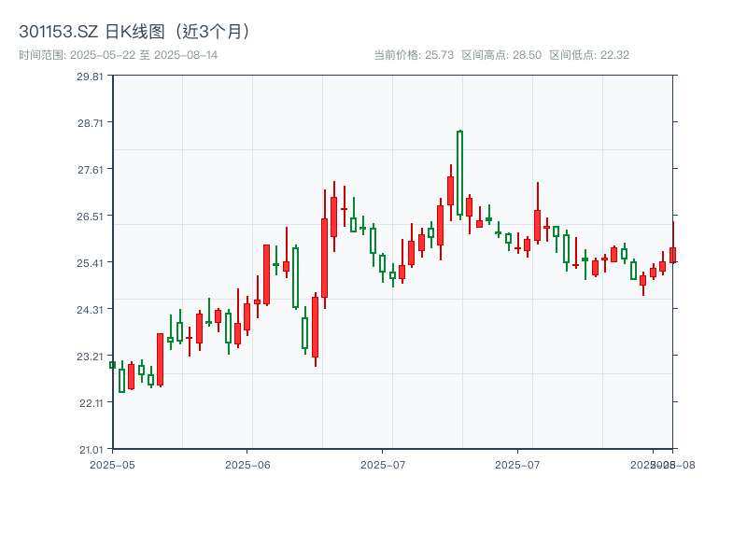Image resolution: width=747 pixels, height=560 pixels.
Task: Click the 25.41 y-axis label
Action: [x=89, y=264]
